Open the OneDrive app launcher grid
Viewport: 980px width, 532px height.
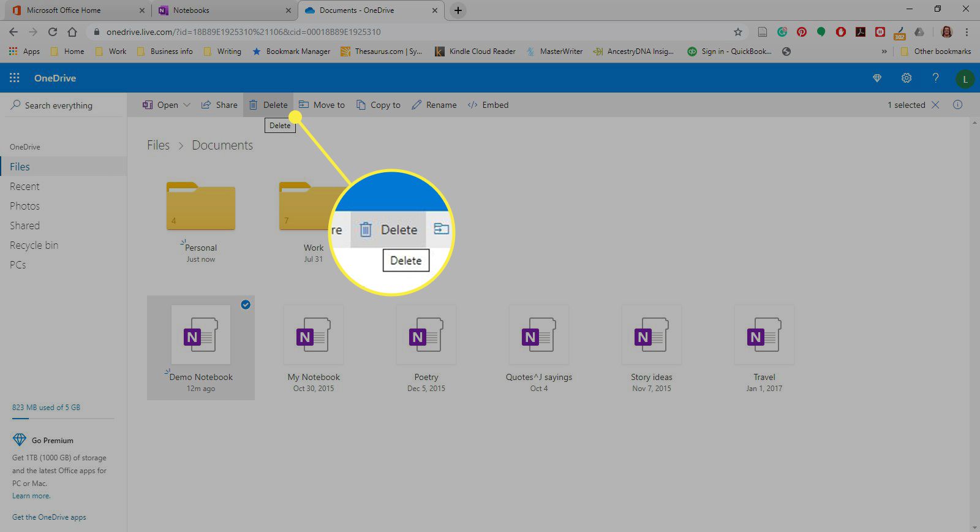click(14, 78)
